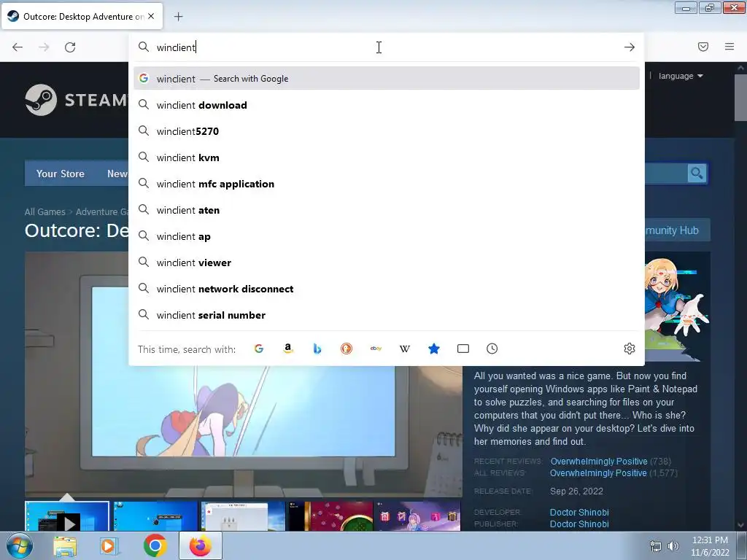Image resolution: width=747 pixels, height=560 pixels.
Task: Click the Steam store search magnifier
Action: coord(697,174)
